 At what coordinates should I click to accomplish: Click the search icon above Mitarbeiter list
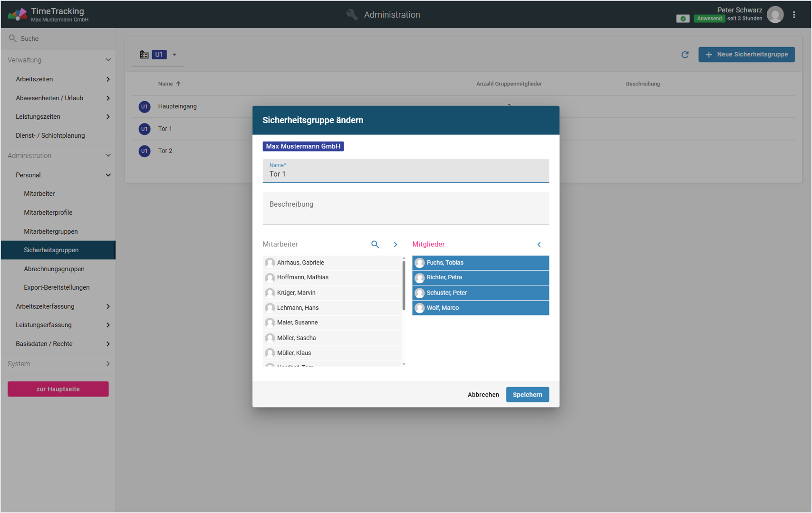coord(375,244)
